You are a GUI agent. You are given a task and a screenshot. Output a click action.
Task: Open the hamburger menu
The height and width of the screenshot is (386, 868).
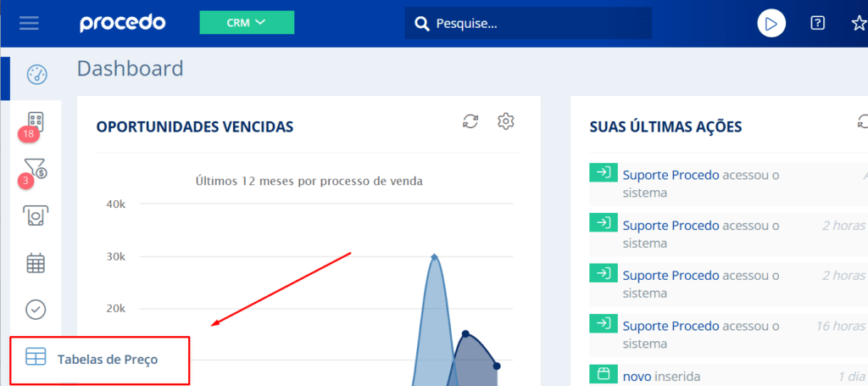[29, 23]
